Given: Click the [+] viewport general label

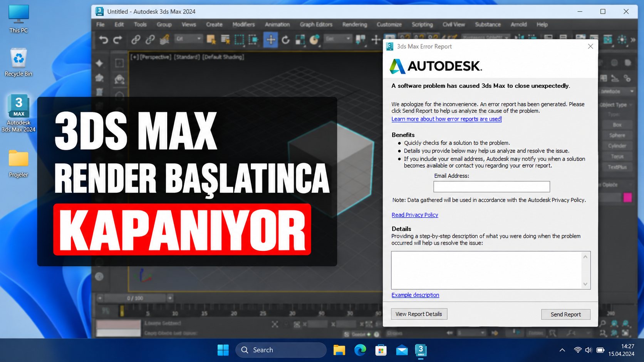Looking at the screenshot, I should pos(134,57).
